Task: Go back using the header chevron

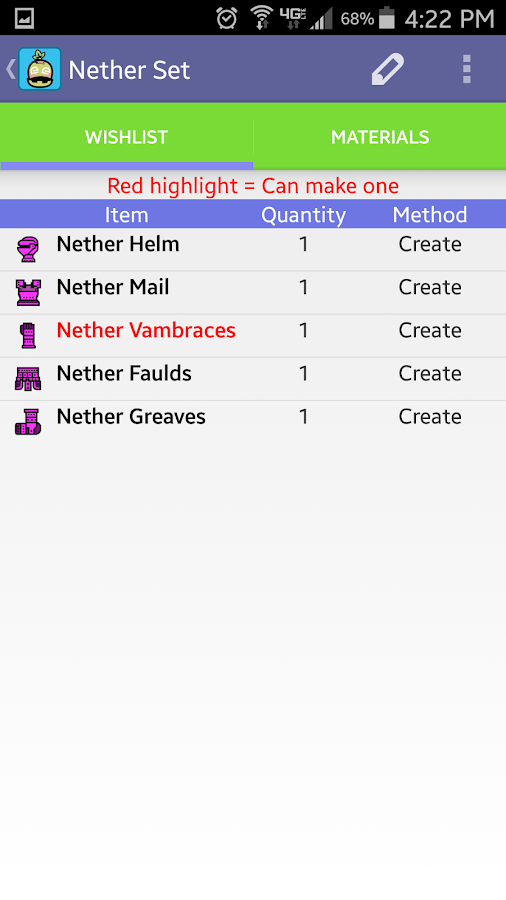Action: coord(10,69)
